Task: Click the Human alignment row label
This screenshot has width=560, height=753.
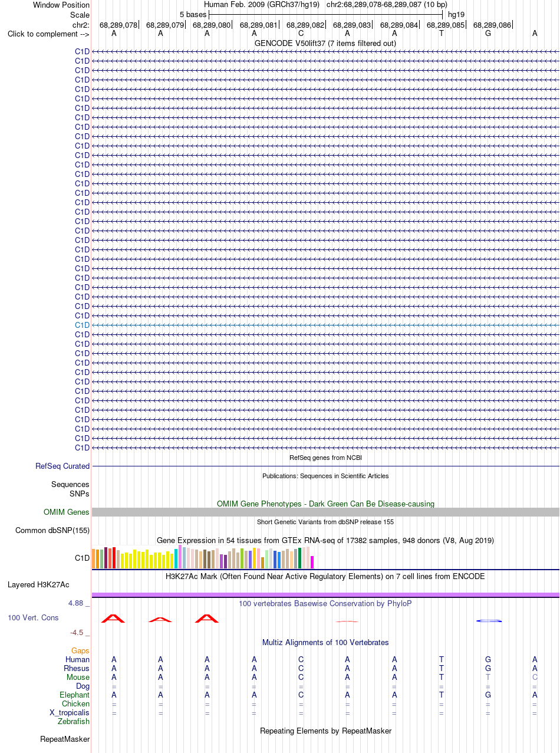Action: coord(77,659)
